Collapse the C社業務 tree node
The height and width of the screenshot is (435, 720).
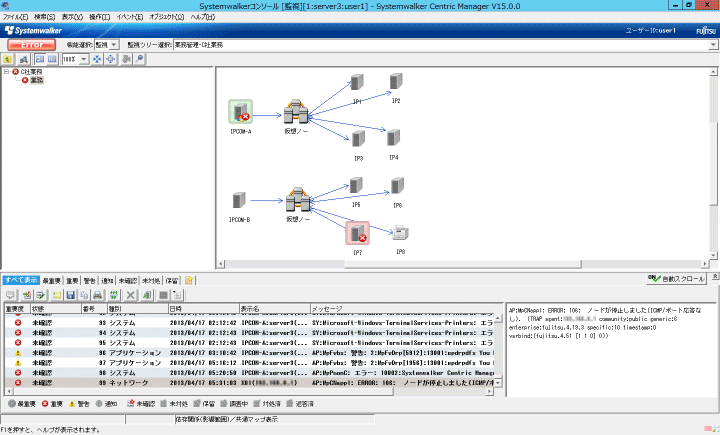[7, 72]
